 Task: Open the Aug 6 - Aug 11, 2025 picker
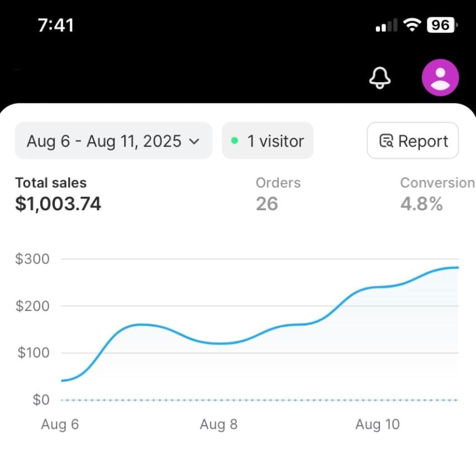tap(113, 140)
